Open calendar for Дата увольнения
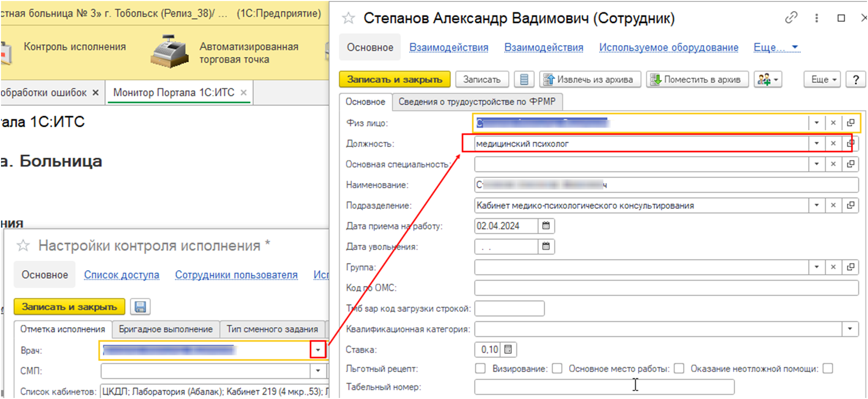 tap(546, 247)
